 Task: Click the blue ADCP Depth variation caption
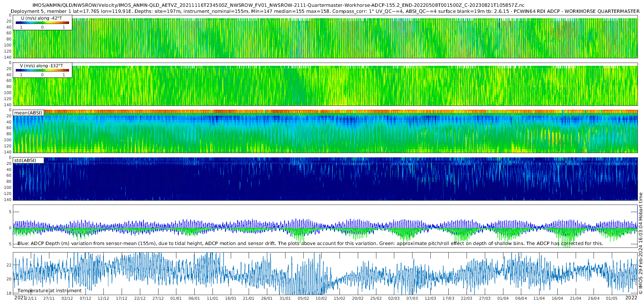pos(310,243)
